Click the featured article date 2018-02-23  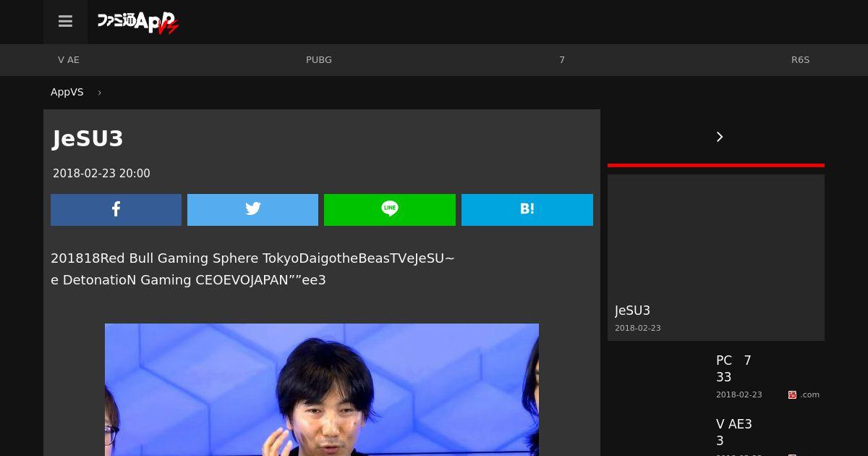[x=637, y=328]
